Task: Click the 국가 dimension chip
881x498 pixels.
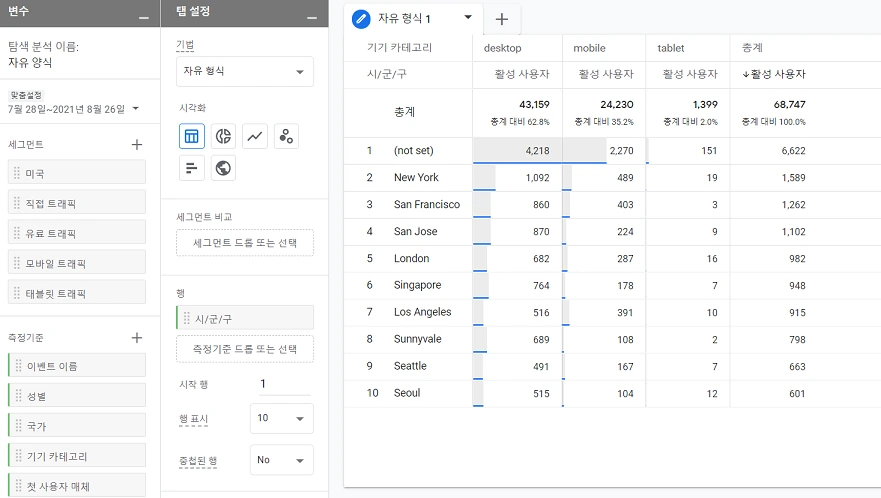Action: tap(77, 425)
